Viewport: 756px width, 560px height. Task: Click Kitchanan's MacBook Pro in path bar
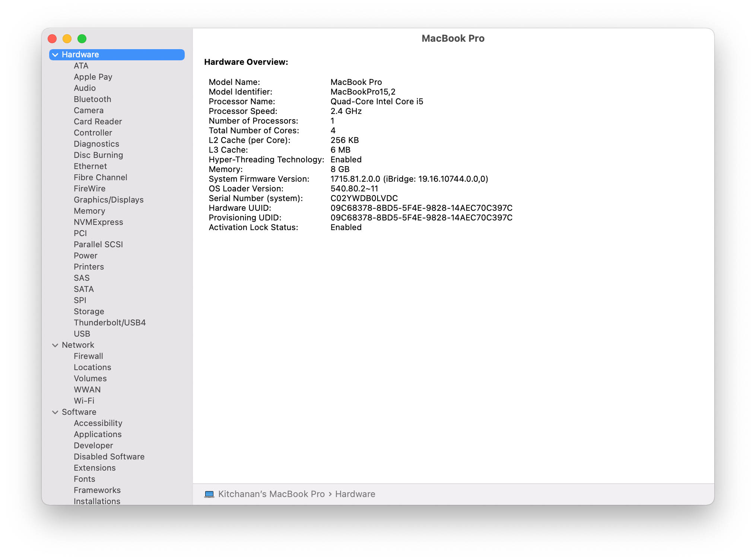[x=271, y=494]
